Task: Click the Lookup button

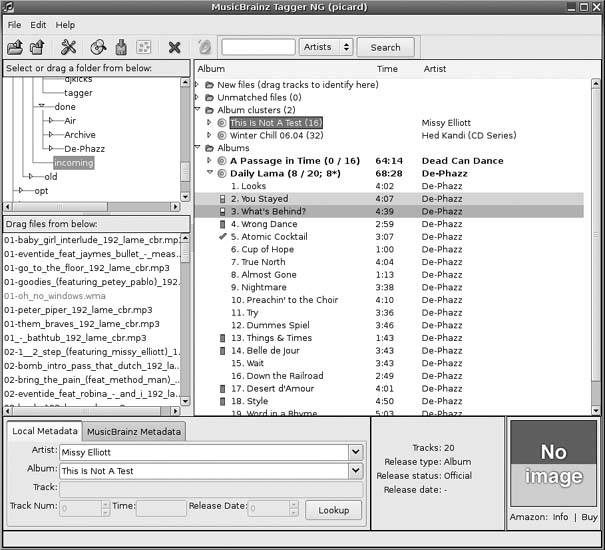Action: (333, 510)
